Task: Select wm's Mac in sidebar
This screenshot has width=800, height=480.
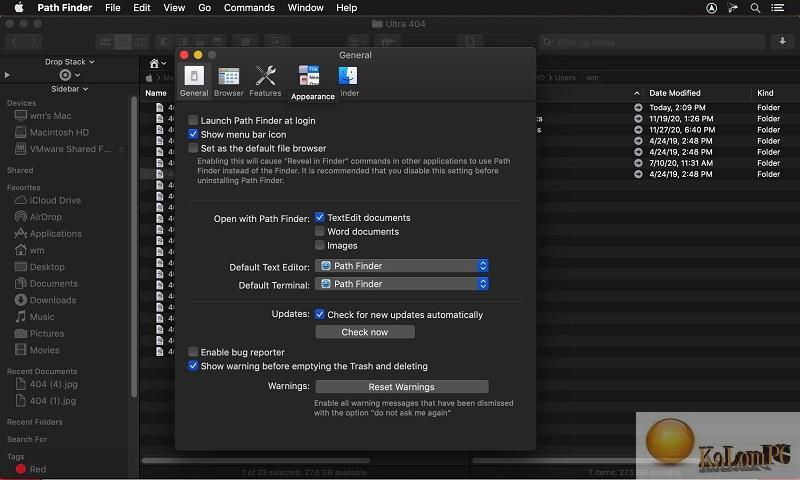Action: [43, 116]
